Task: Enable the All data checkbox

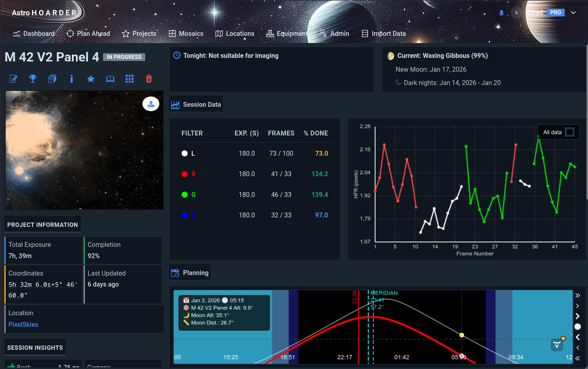Action: pyautogui.click(x=570, y=132)
